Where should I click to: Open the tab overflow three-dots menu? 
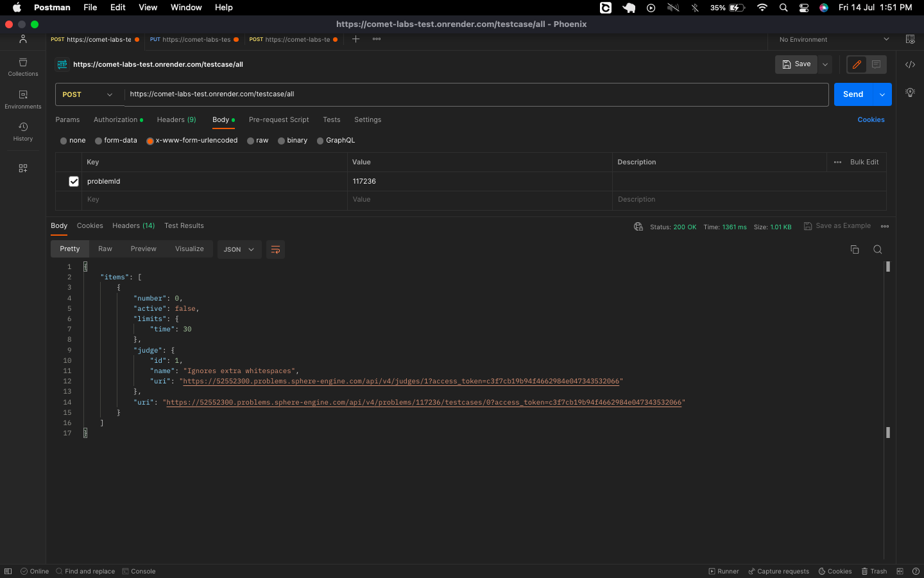point(377,39)
